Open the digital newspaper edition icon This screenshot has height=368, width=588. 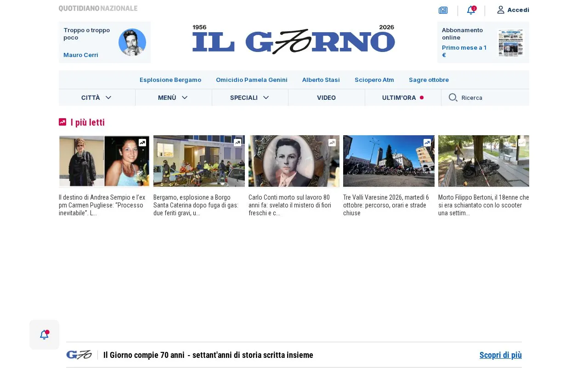click(443, 10)
